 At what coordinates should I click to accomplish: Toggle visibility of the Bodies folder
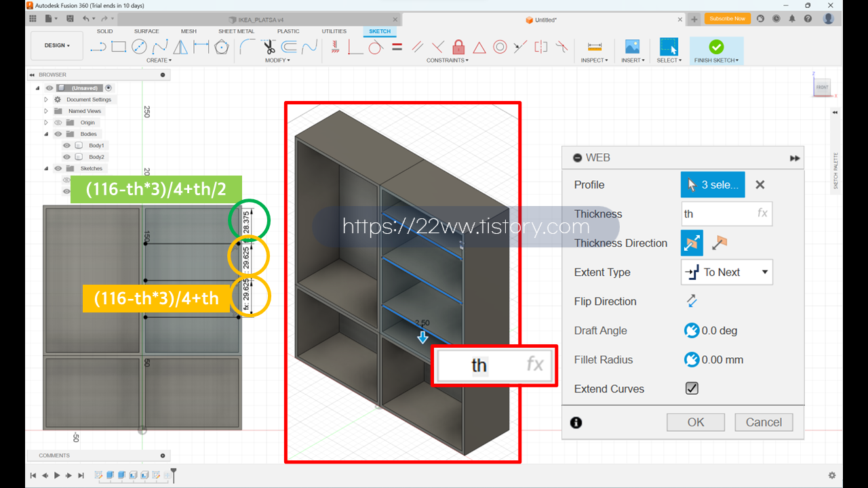pos(58,134)
